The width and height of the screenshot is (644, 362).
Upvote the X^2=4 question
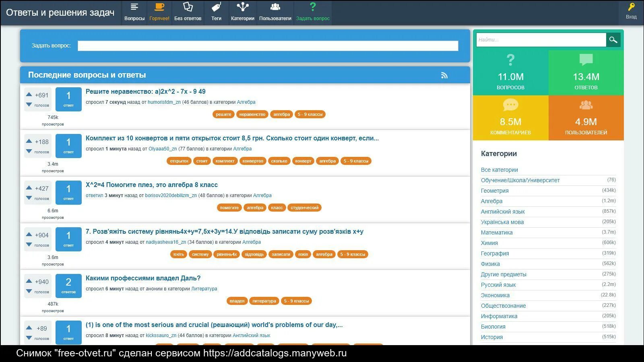coord(29,188)
